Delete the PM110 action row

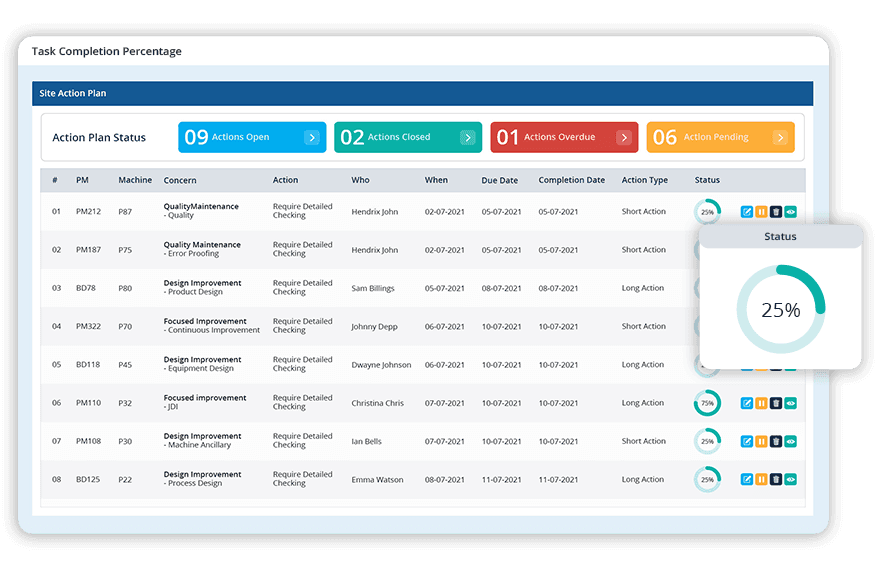pos(776,403)
